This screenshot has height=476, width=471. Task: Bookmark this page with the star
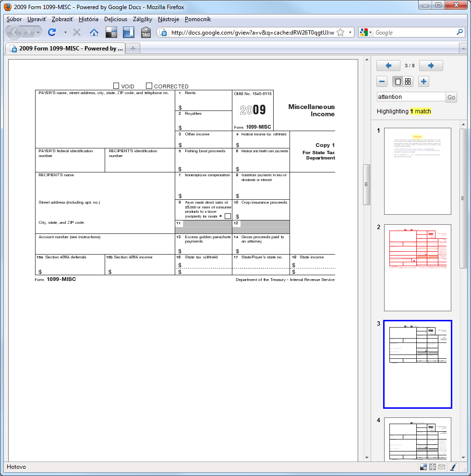[340, 33]
